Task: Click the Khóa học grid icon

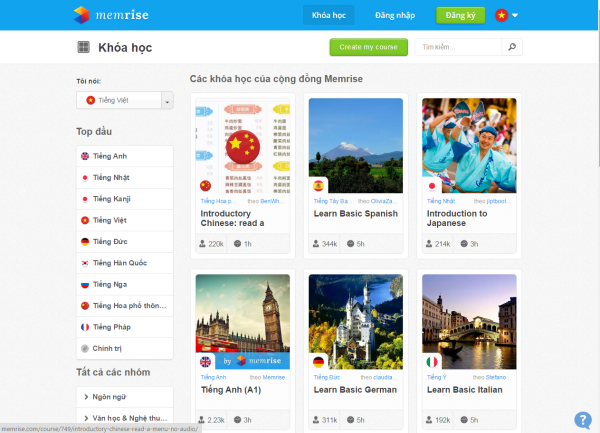Action: click(83, 47)
